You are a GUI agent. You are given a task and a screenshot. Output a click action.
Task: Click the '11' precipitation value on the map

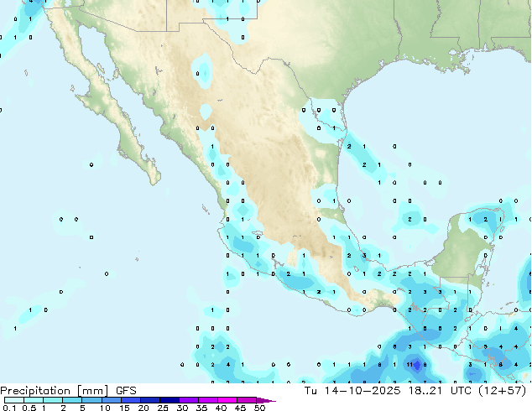(x=409, y=365)
